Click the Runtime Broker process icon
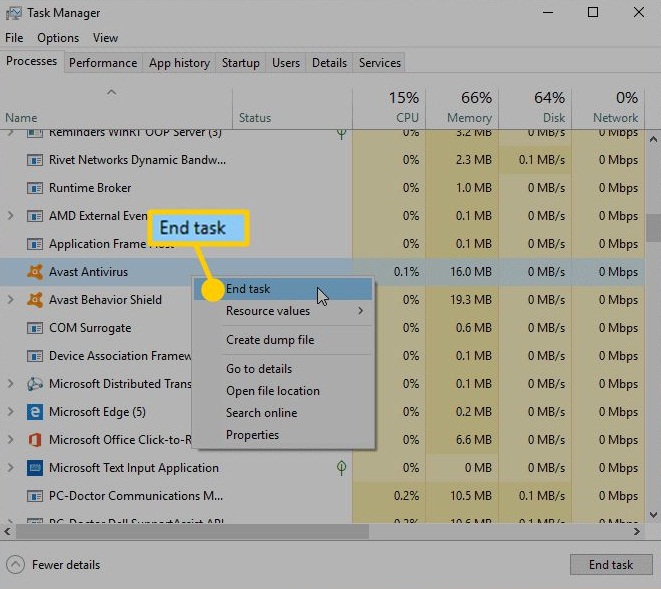The width and height of the screenshot is (661, 589). coord(34,188)
